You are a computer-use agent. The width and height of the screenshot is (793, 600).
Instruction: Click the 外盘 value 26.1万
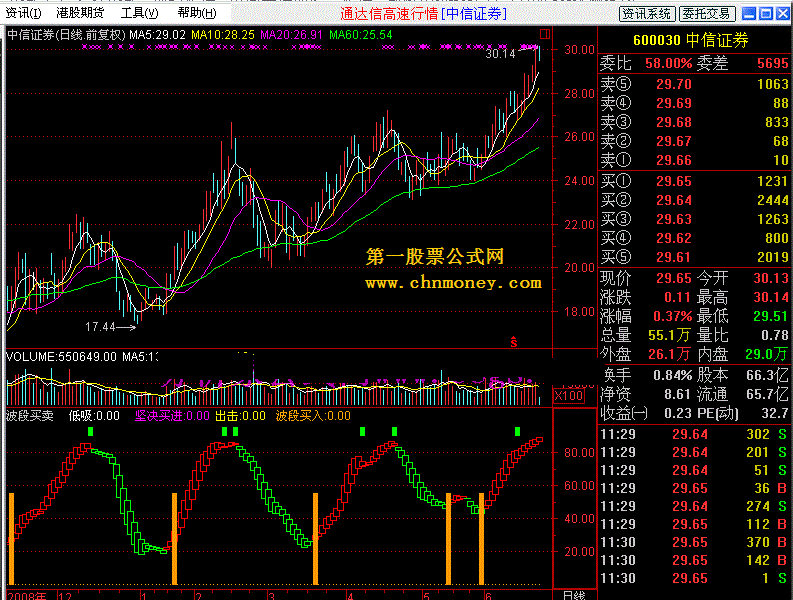(x=670, y=354)
